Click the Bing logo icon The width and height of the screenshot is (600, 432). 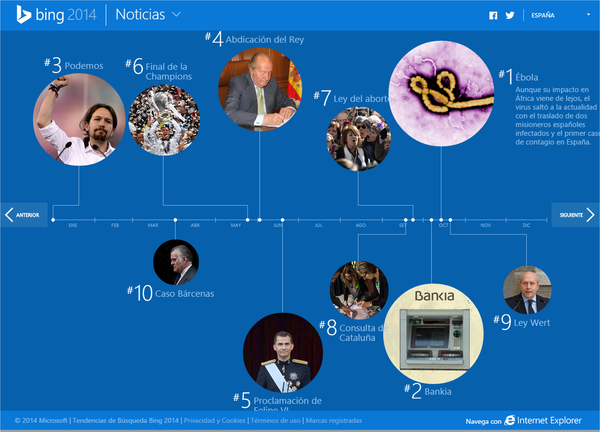pos(23,15)
